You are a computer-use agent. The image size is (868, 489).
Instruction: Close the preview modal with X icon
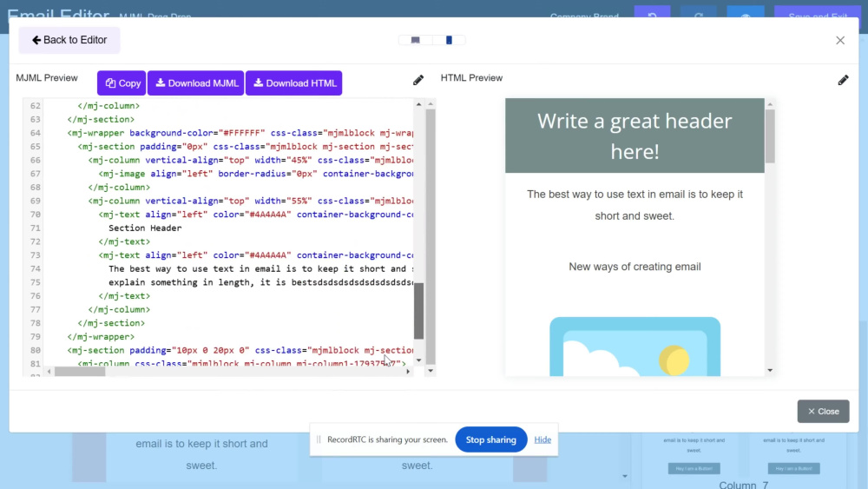click(839, 41)
